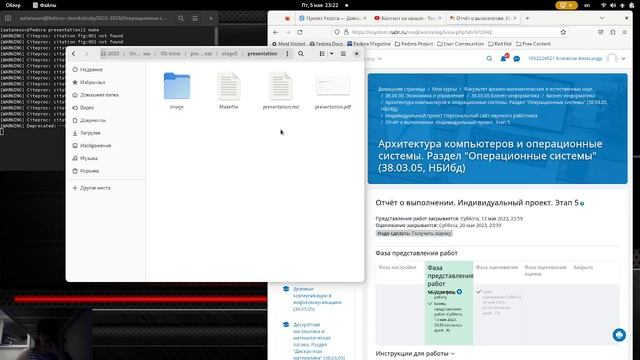Open the Fedora Project bookmarks folder
The height and width of the screenshot is (360, 640).
[414, 44]
